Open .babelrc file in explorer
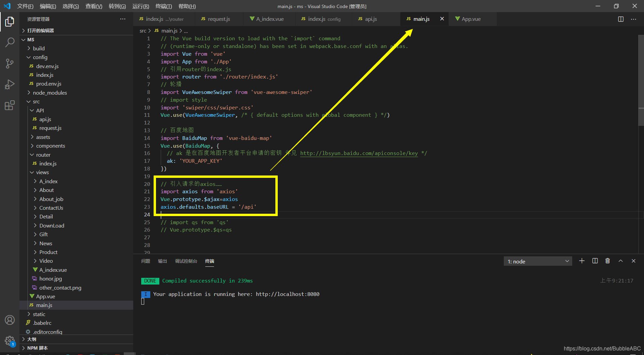The width and height of the screenshot is (644, 355). tap(76, 323)
